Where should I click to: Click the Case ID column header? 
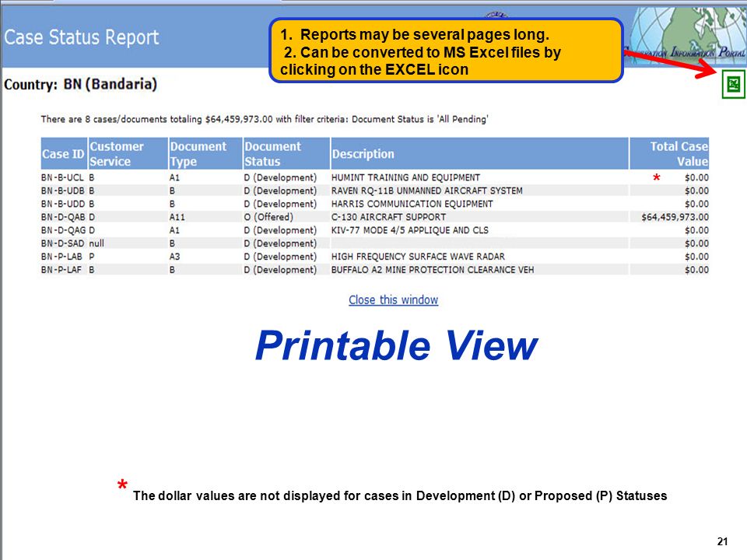[x=63, y=154]
